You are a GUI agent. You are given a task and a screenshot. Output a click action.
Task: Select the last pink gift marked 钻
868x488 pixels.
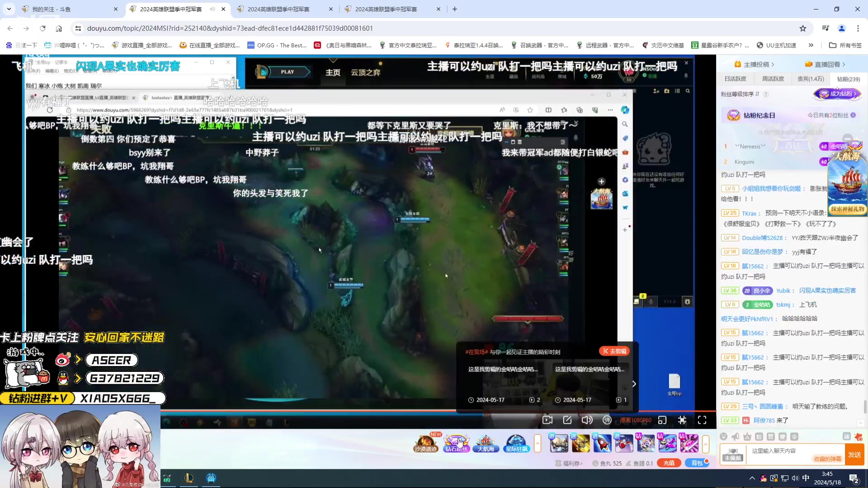pyautogui.click(x=689, y=444)
